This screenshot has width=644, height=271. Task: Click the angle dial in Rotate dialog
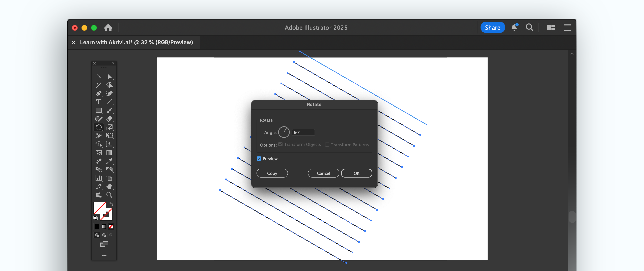[x=284, y=132]
